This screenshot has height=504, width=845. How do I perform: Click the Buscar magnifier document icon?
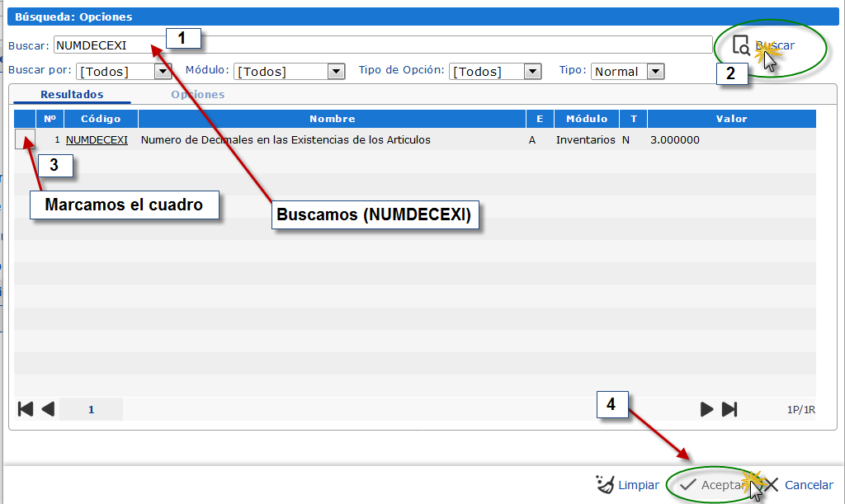coord(741,45)
